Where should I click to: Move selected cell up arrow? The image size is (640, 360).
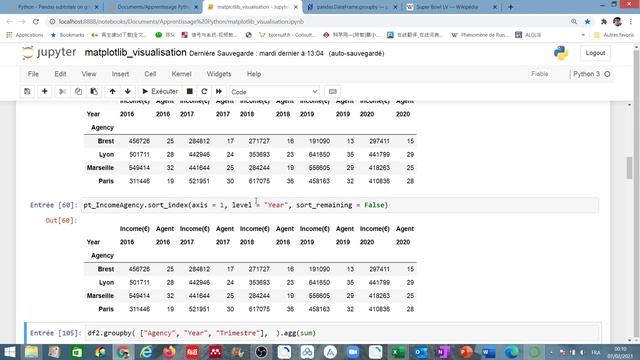[x=112, y=91]
